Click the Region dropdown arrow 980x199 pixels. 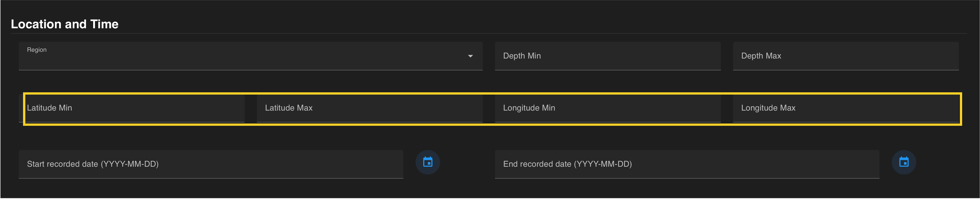click(470, 56)
